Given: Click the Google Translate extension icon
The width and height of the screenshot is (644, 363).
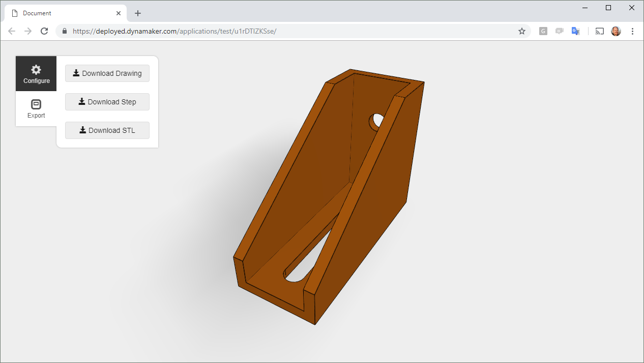Looking at the screenshot, I should pos(575,31).
